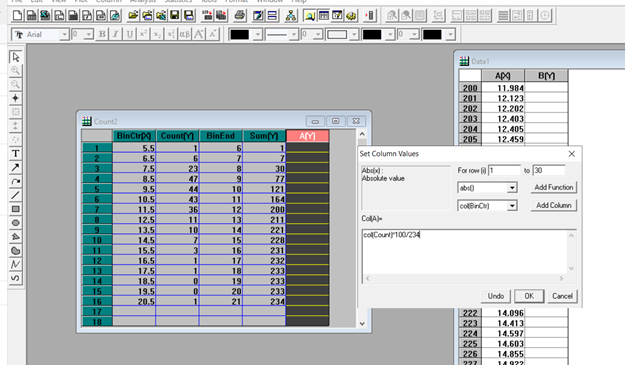Select the Screen Reader crosshair tool

pos(16,98)
